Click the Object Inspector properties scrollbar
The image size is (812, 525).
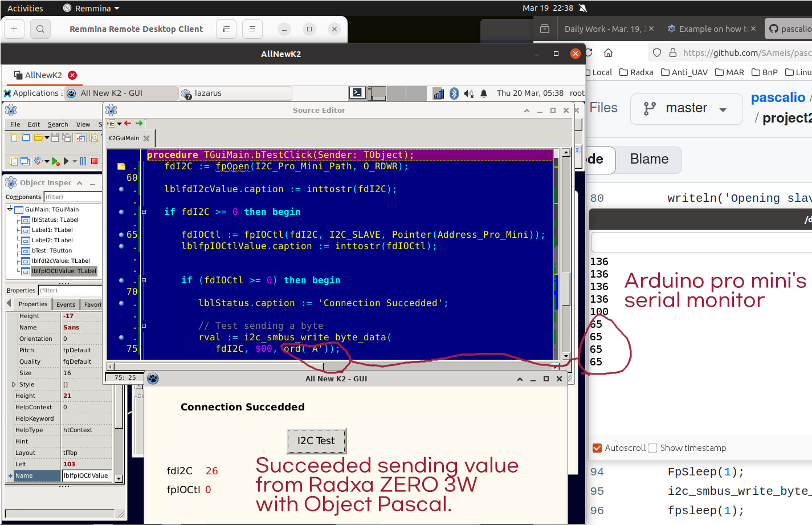tap(119, 397)
